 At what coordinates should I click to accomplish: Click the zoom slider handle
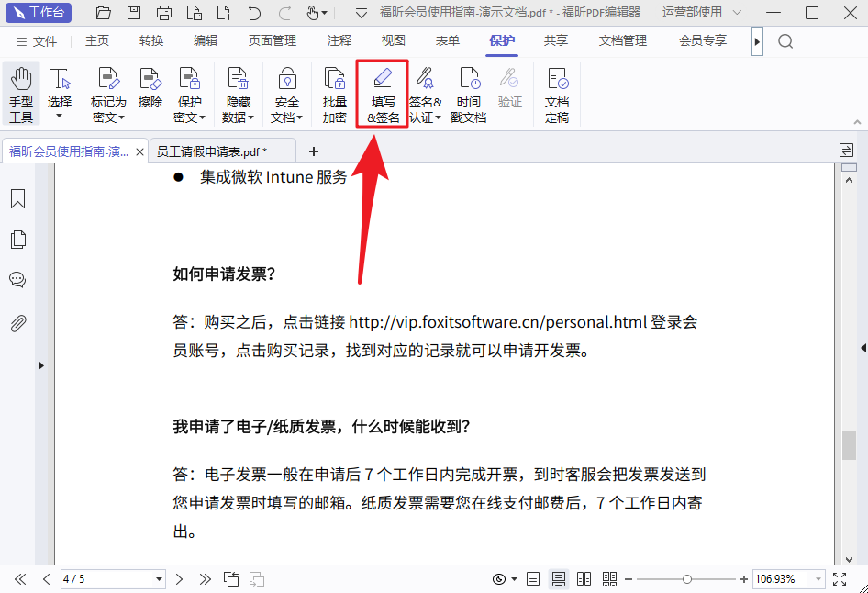pyautogui.click(x=687, y=579)
